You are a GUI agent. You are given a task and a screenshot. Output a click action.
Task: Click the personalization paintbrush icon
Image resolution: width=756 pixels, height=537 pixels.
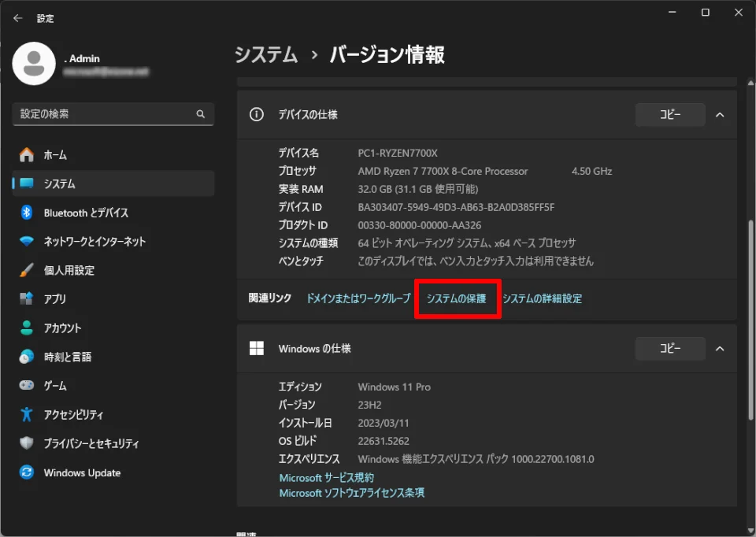click(x=27, y=270)
